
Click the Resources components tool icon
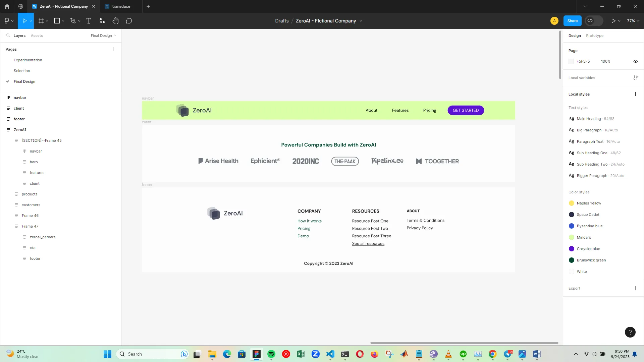point(103,21)
